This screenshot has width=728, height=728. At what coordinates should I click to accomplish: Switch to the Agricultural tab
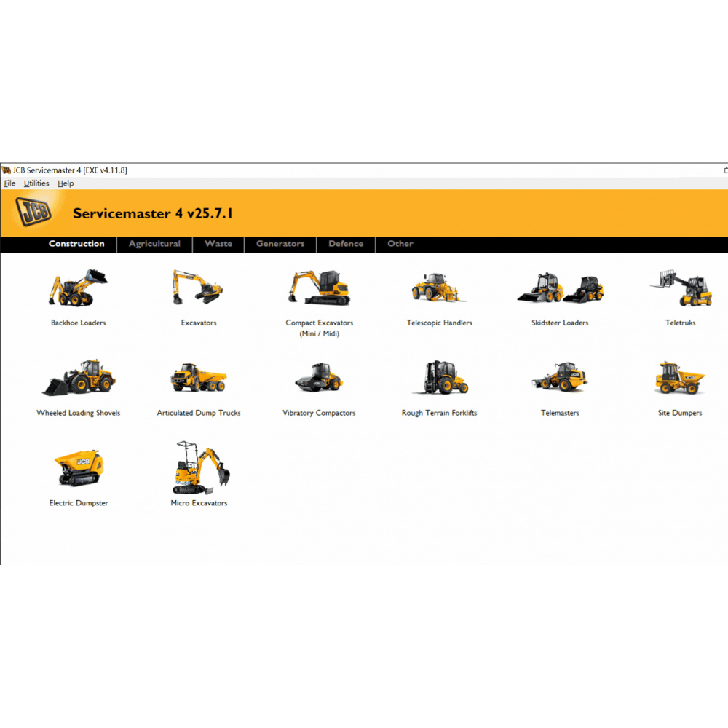click(x=154, y=244)
